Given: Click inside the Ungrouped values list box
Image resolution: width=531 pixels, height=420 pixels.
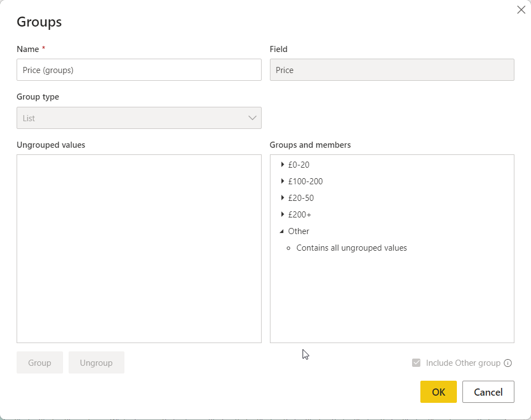Looking at the screenshot, I should 139,248.
